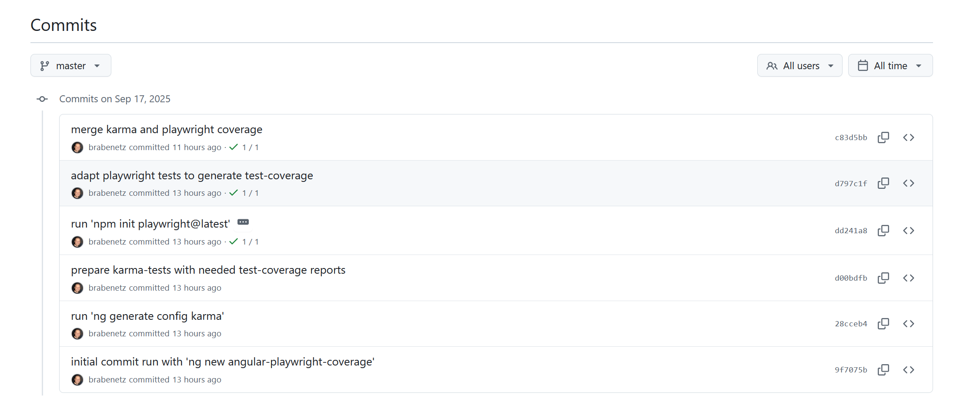
Task: Copy the SHA of commit d00bdfb
Action: (x=883, y=278)
